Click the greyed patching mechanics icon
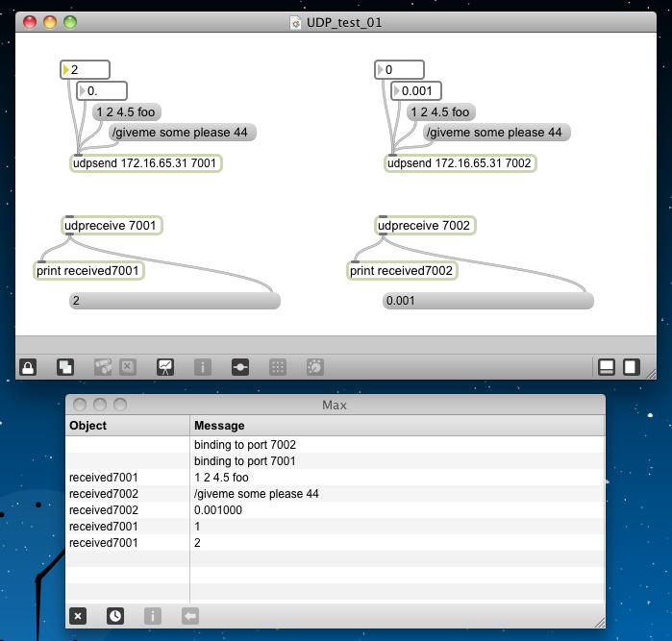 tap(103, 367)
